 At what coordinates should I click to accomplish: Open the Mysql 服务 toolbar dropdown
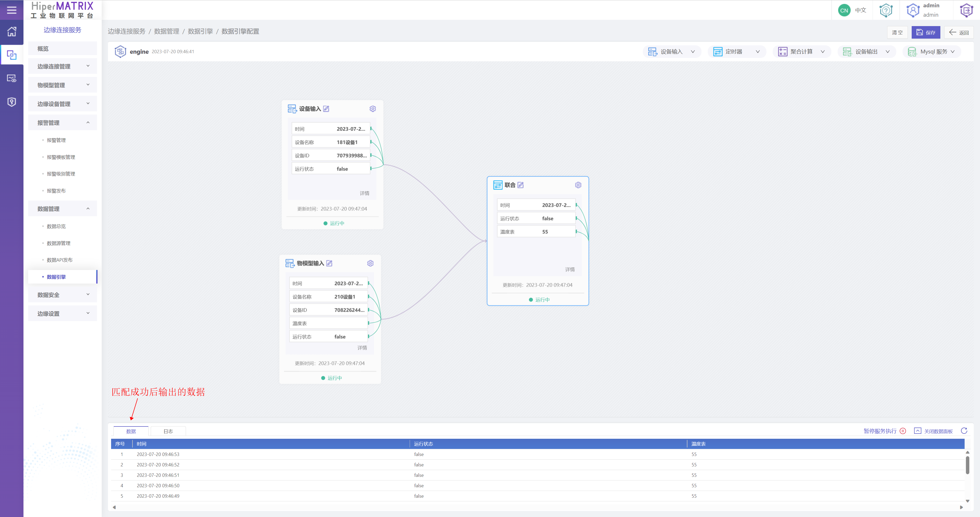[x=931, y=51]
